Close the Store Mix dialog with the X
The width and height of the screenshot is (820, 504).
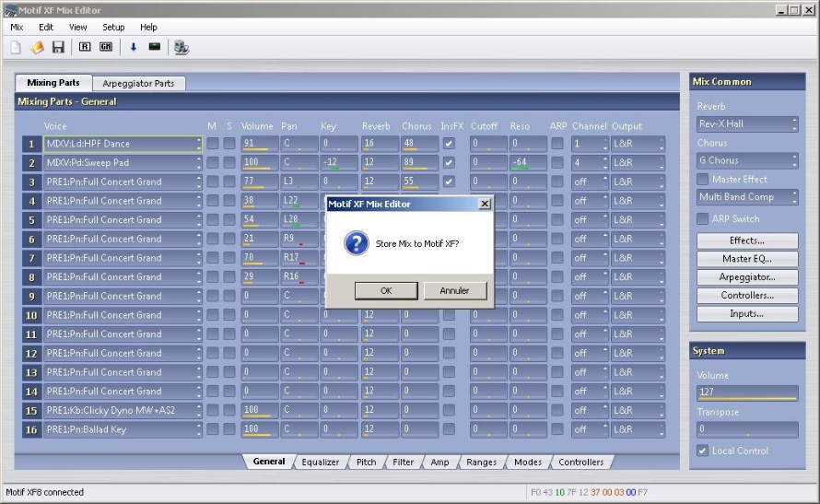coord(485,204)
